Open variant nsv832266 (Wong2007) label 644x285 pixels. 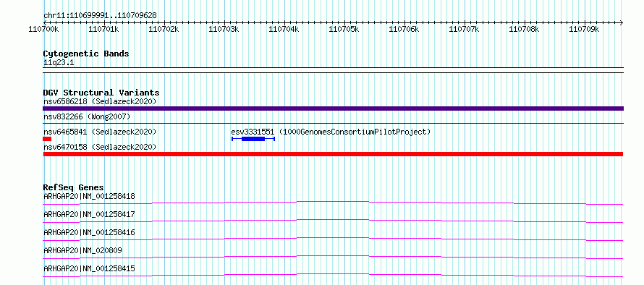87,117
